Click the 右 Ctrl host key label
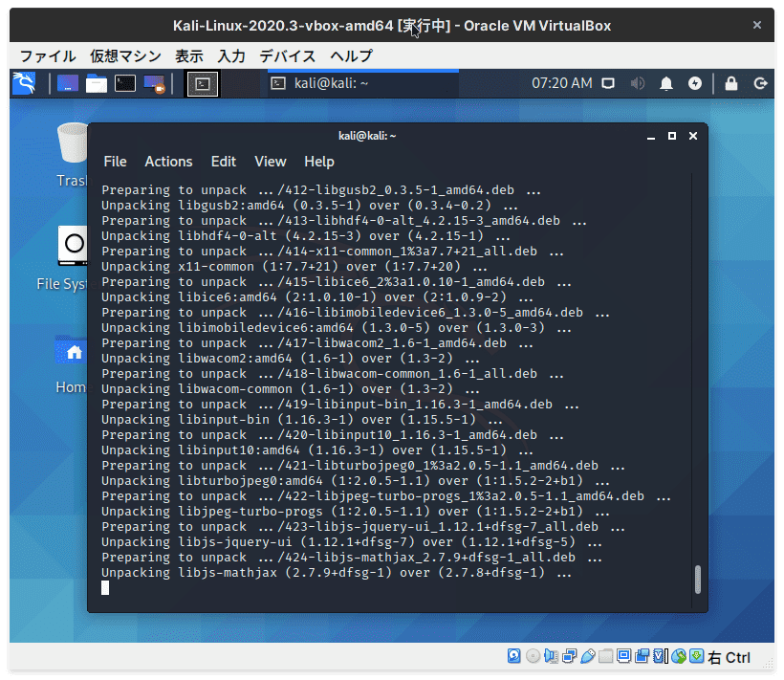Image resolution: width=784 pixels, height=680 pixels. tap(729, 657)
